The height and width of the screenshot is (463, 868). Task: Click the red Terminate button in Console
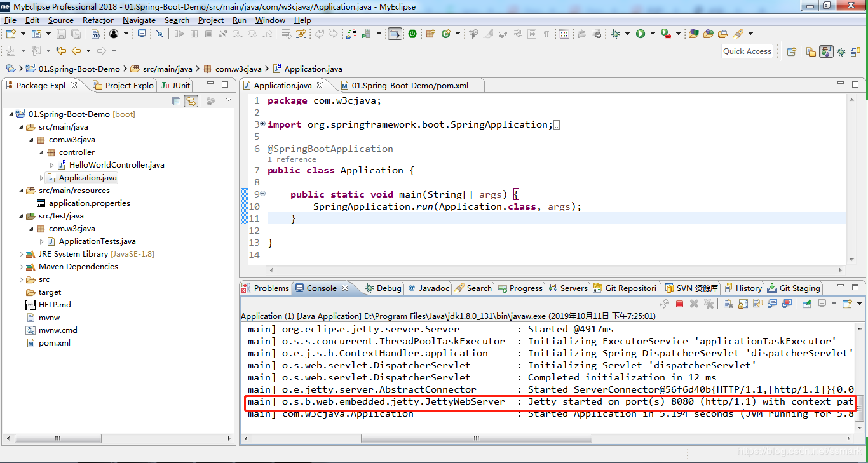pyautogui.click(x=679, y=304)
